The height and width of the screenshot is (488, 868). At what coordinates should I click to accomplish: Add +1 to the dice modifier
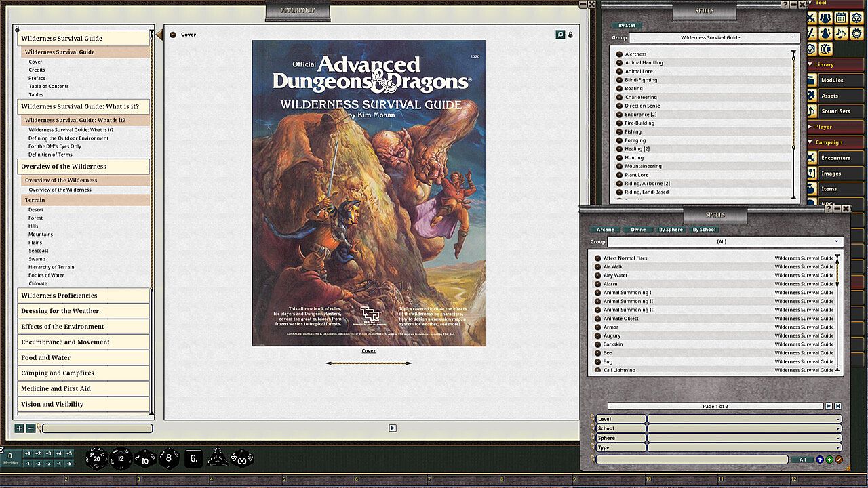click(x=28, y=453)
